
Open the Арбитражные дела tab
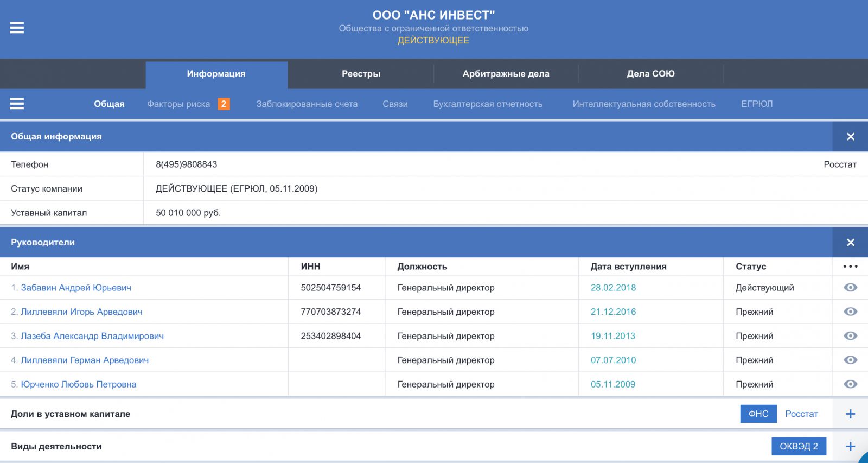(x=506, y=74)
